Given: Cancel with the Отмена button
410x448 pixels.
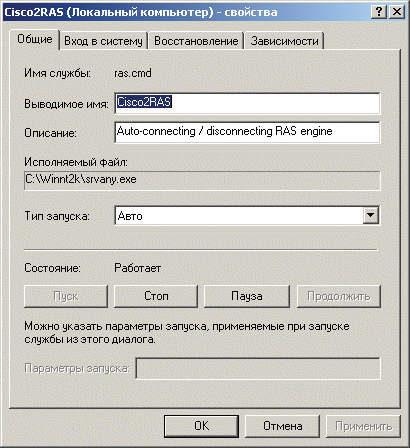Looking at the screenshot, I should (x=283, y=426).
